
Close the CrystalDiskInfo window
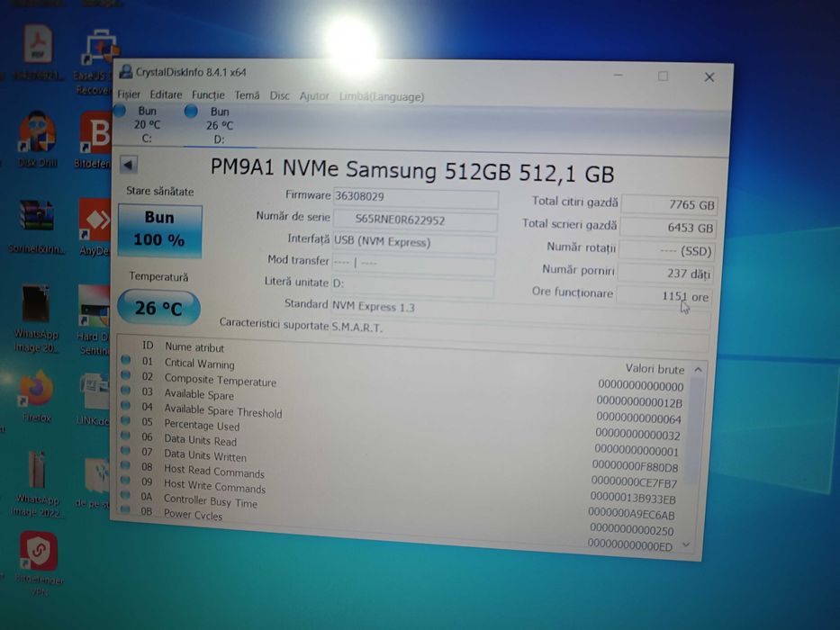coord(709,77)
